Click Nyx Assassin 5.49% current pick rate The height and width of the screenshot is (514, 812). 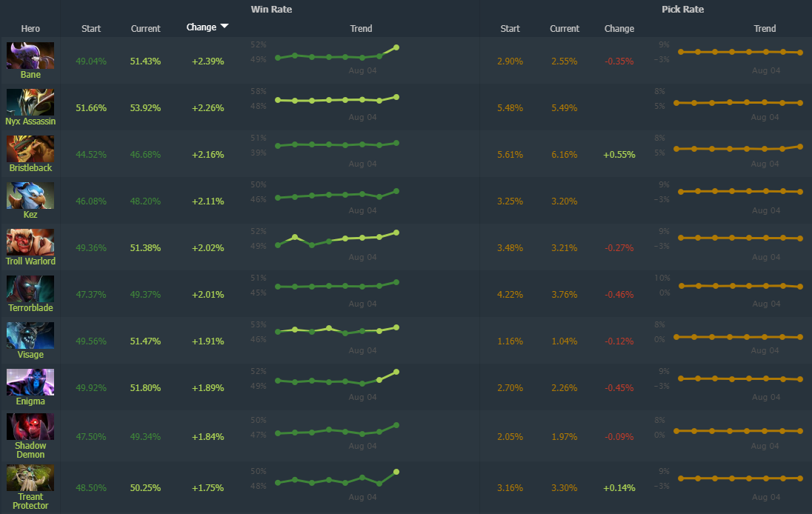(565, 107)
